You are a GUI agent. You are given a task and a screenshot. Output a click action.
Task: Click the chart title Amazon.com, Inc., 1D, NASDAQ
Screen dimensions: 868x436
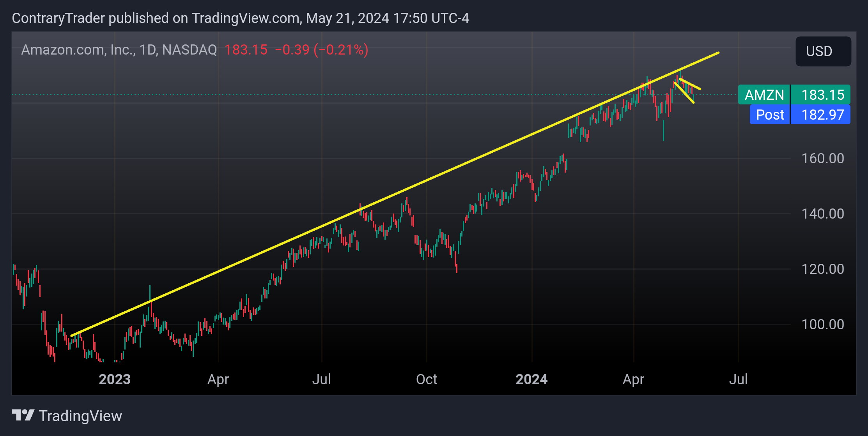click(119, 50)
